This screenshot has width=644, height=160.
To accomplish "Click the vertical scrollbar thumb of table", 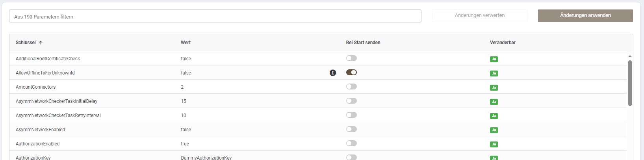I will pos(630,83).
